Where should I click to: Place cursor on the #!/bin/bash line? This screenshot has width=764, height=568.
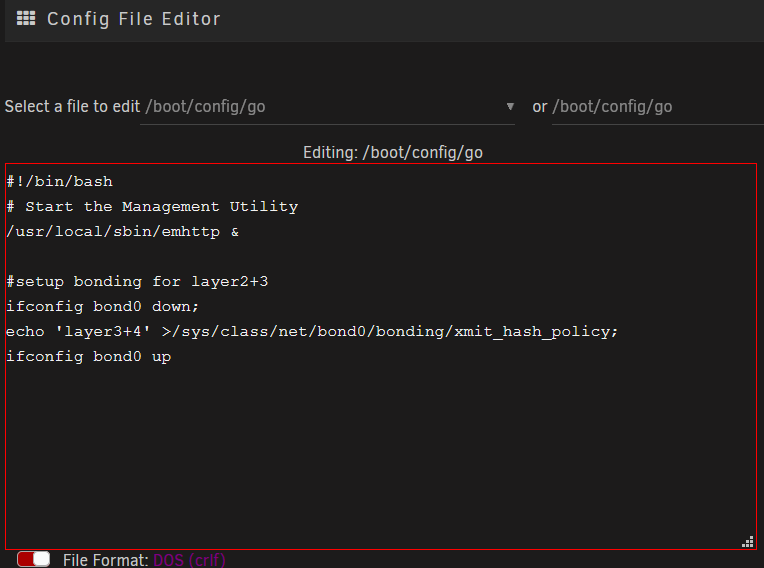tap(59, 181)
